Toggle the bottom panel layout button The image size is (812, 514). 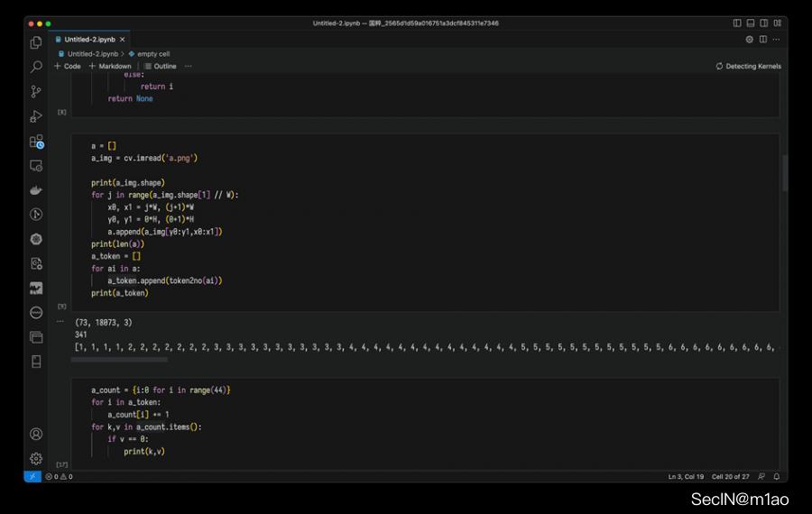[750, 23]
